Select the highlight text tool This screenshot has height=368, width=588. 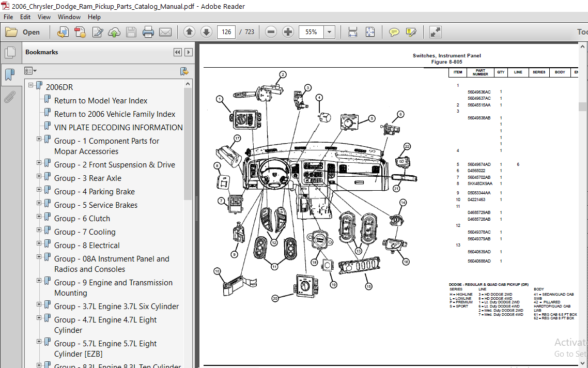pos(411,32)
